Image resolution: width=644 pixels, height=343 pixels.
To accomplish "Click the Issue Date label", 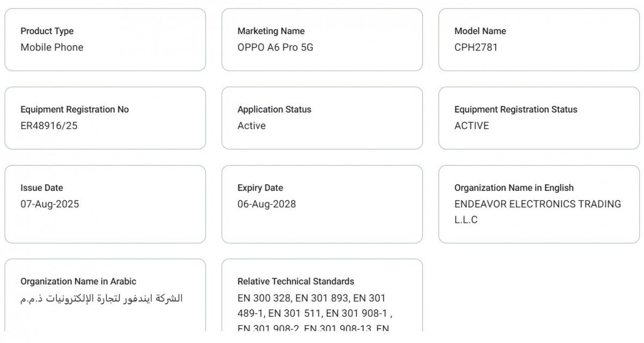I will point(42,188).
